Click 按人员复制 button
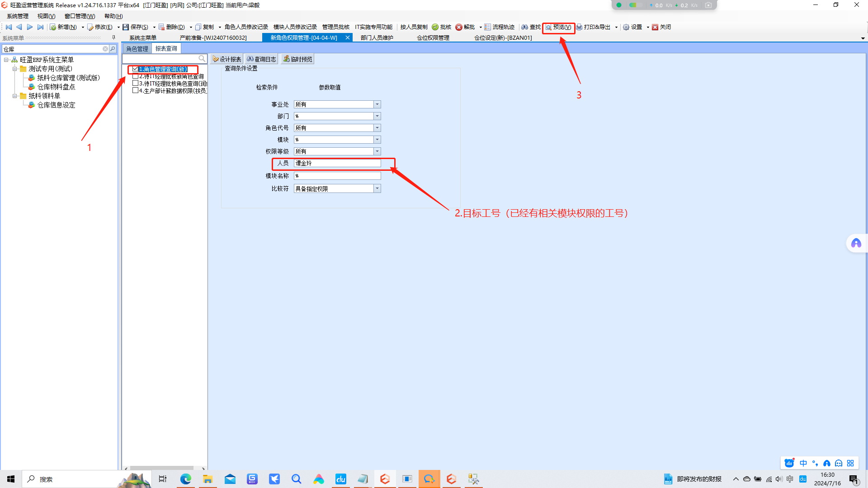 pos(414,27)
